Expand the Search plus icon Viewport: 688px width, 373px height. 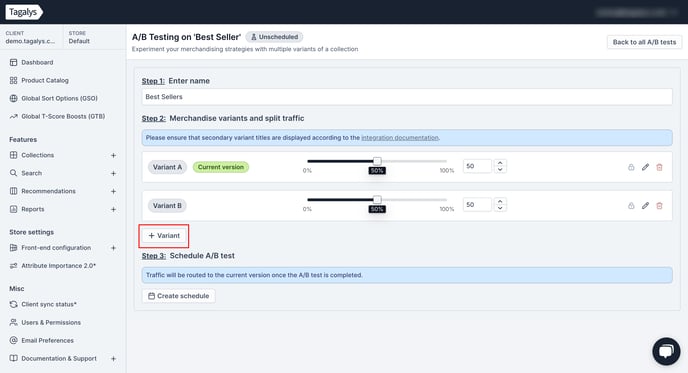click(113, 173)
